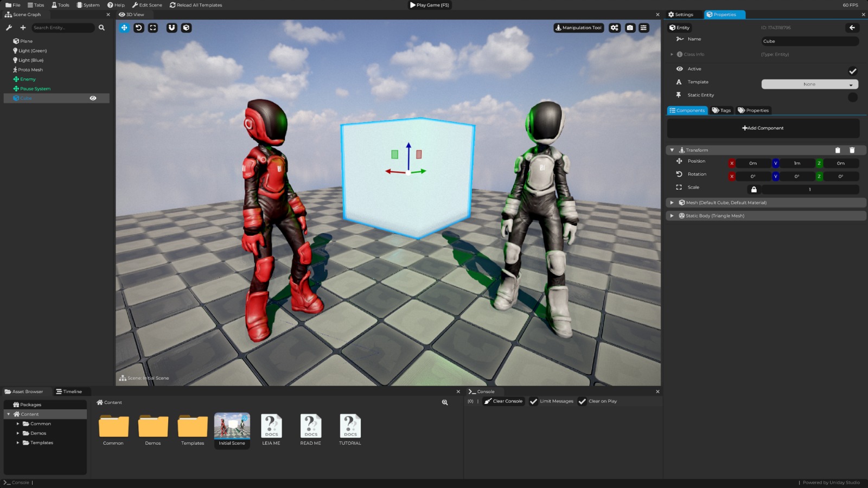Open the System menu

tap(88, 5)
